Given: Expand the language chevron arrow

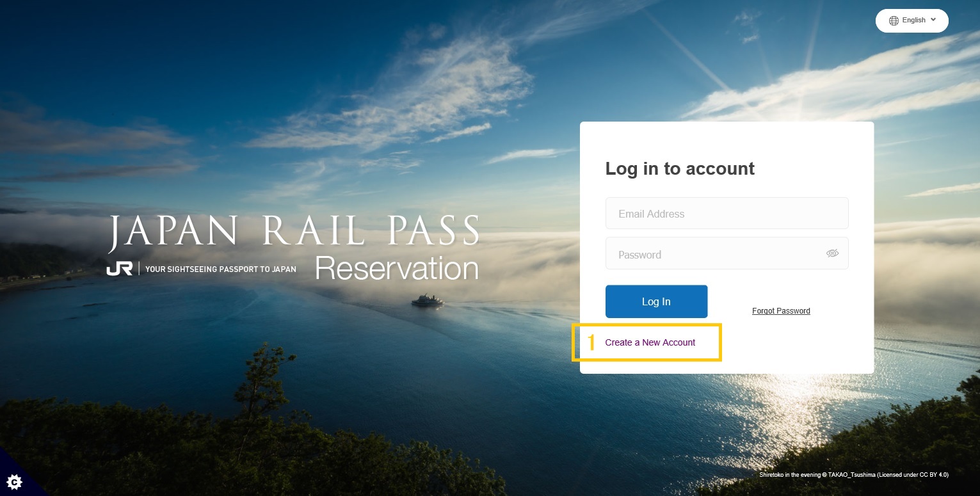Looking at the screenshot, I should click(x=933, y=20).
